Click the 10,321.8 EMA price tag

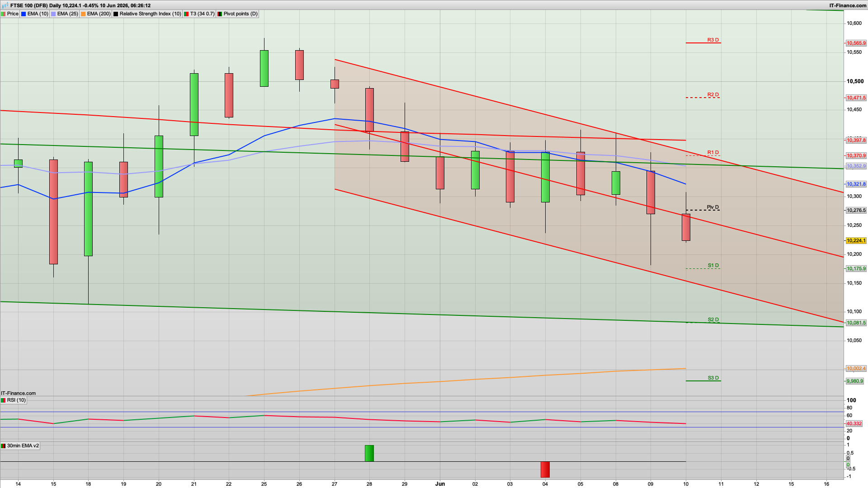(x=856, y=184)
